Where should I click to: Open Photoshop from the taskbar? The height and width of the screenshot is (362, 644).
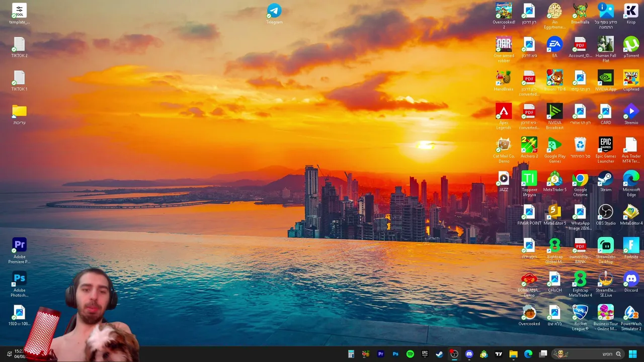[x=395, y=354]
